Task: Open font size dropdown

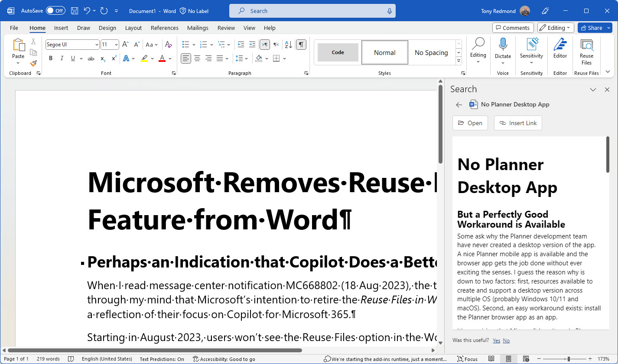Action: tap(116, 45)
